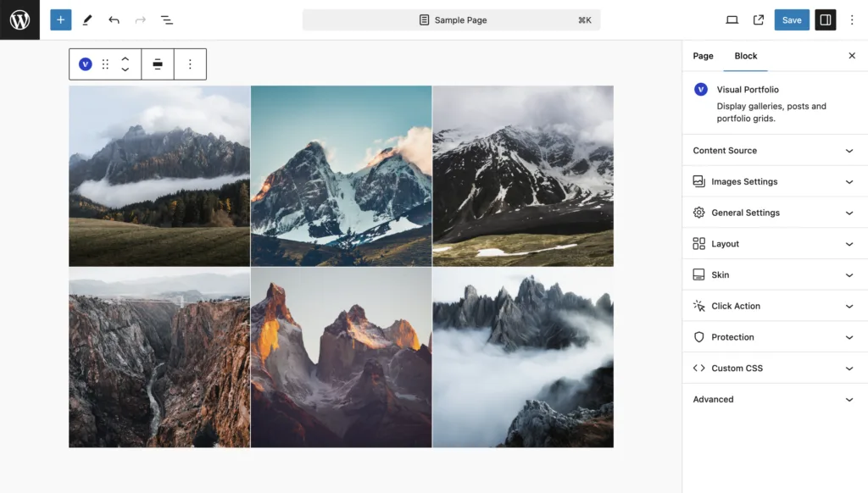The image size is (868, 493).
Task: Click the 'Display galleries, posts and portfolio grids' description
Action: [x=771, y=113]
